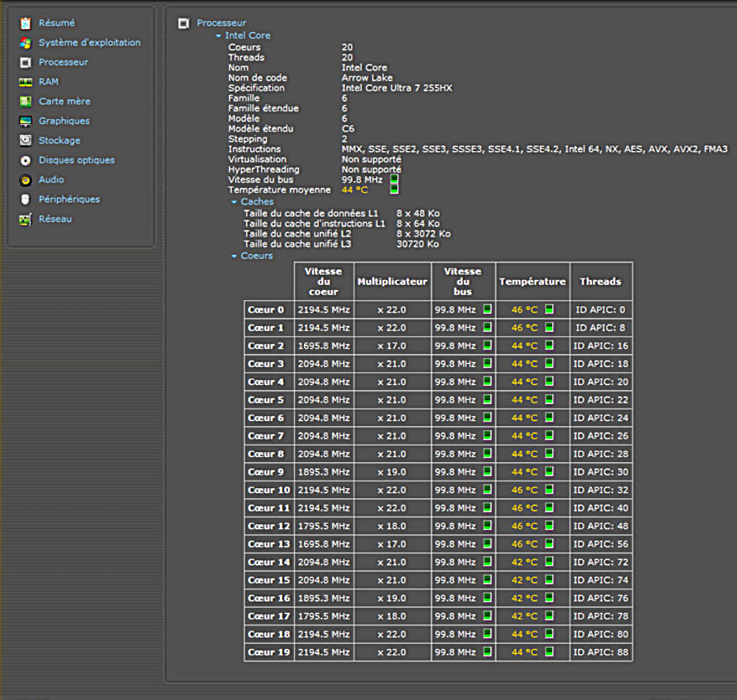Screen dimensions: 737x700
Task: Open the Processeur section in sidebar
Action: click(63, 62)
